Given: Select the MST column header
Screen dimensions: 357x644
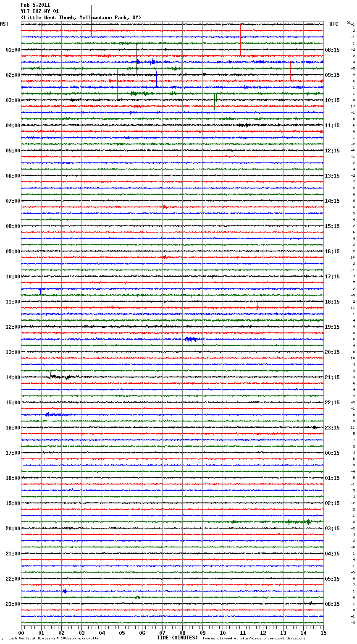Looking at the screenshot, I should 4,24.
